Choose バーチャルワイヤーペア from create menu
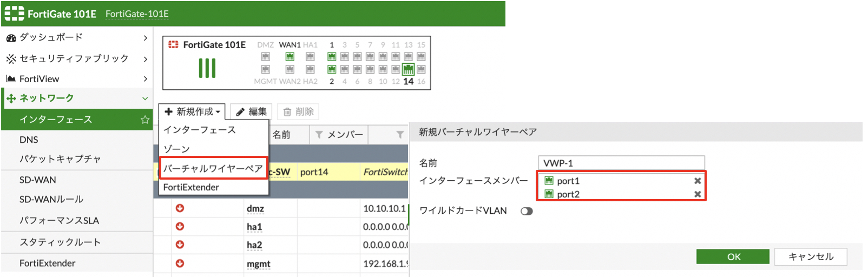The height and width of the screenshot is (277, 868). pos(213,168)
